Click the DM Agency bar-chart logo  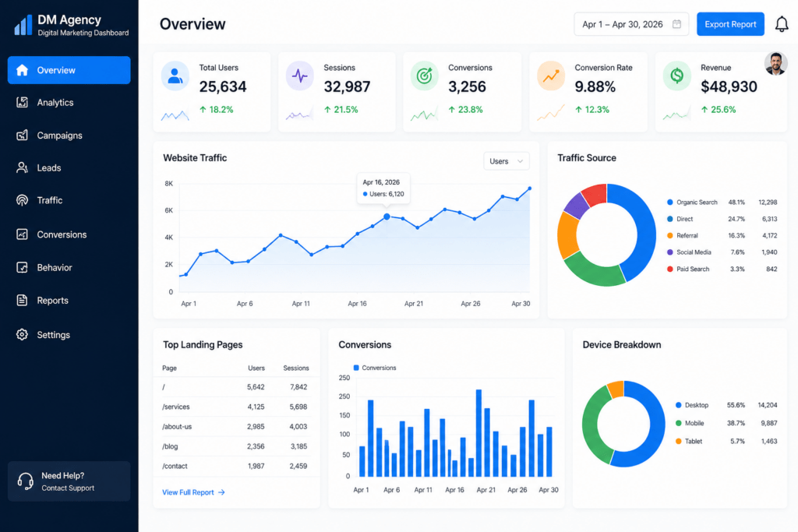pos(23,24)
